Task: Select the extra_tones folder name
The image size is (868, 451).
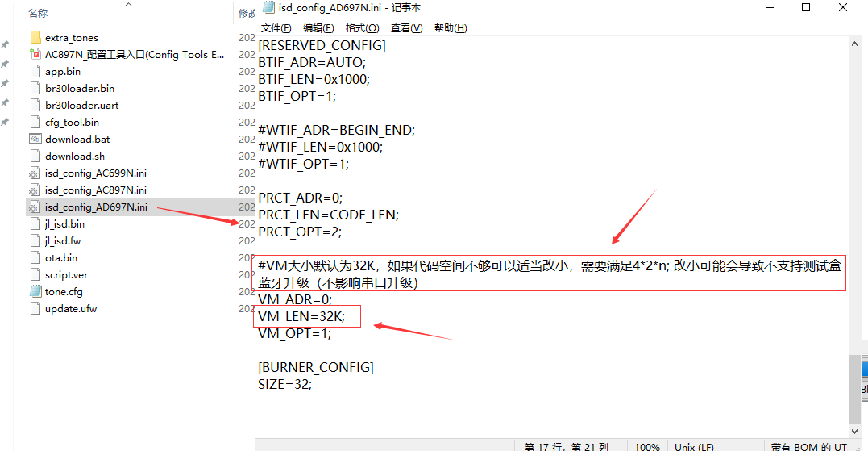Action: [x=72, y=38]
